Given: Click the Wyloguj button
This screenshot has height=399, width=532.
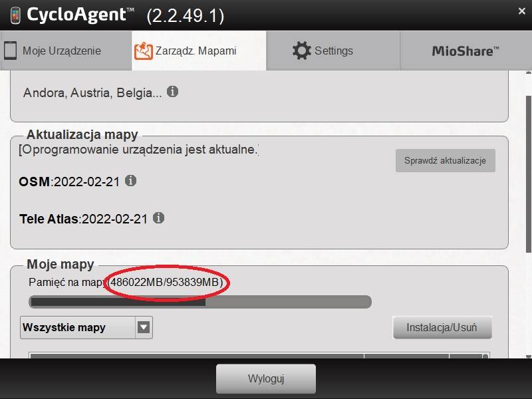Looking at the screenshot, I should tap(266, 378).
